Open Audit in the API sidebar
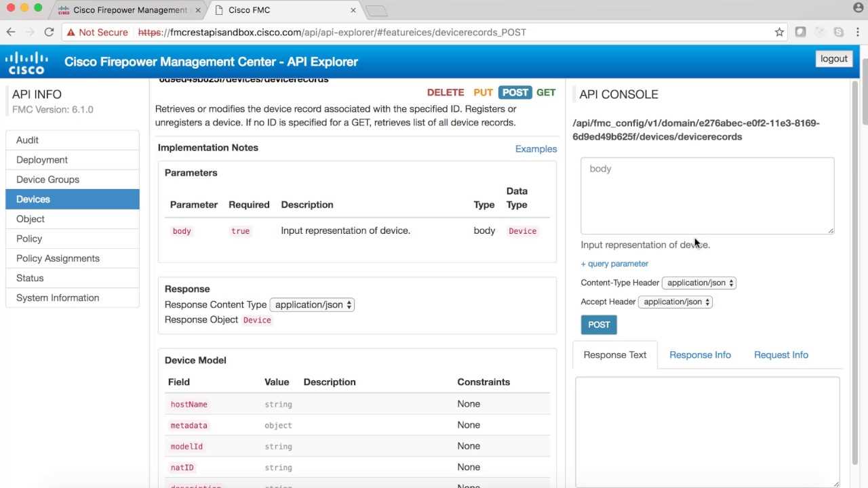Image resolution: width=868 pixels, height=488 pixels. 73,140
